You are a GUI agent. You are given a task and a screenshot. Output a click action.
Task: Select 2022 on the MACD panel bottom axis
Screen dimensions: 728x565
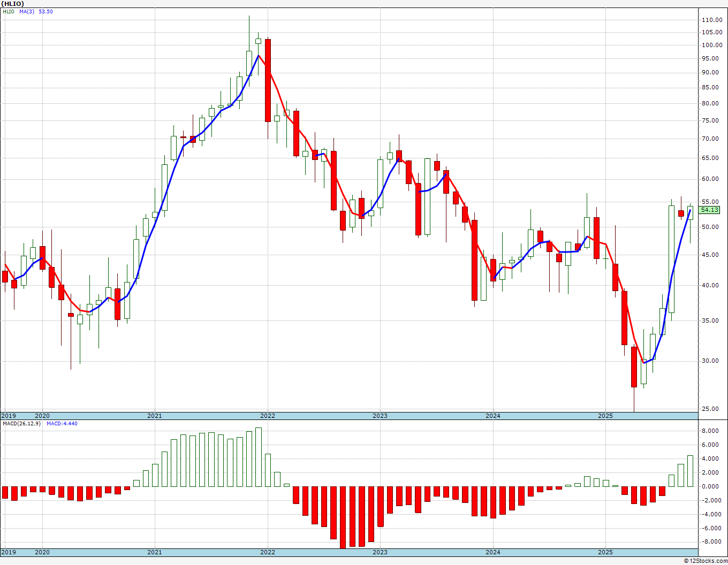[268, 553]
